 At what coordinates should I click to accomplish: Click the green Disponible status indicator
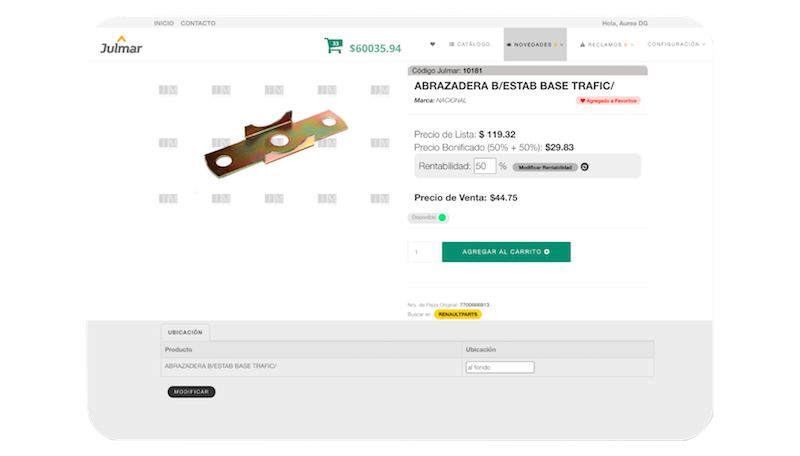(x=442, y=218)
